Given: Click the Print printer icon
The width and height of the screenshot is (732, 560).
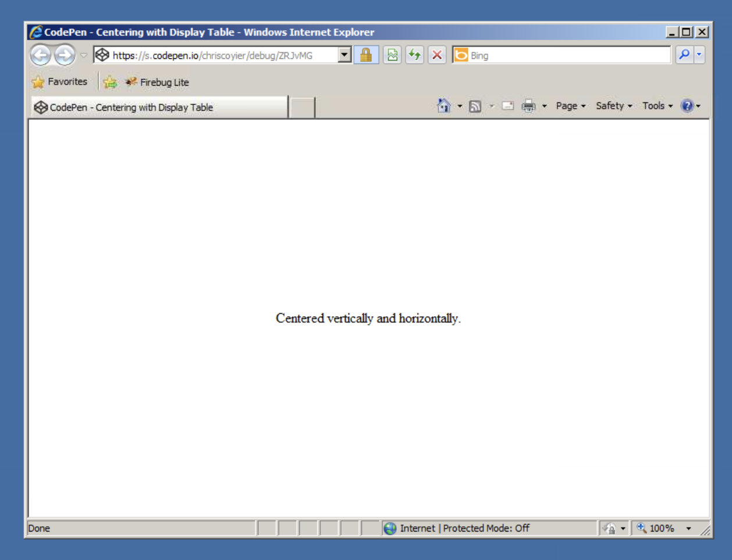Looking at the screenshot, I should tap(528, 106).
